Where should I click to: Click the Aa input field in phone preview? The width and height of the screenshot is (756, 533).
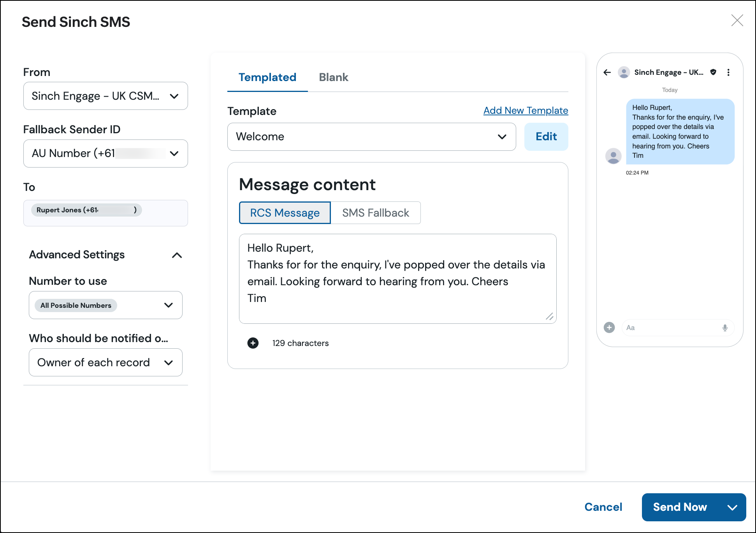pos(678,328)
